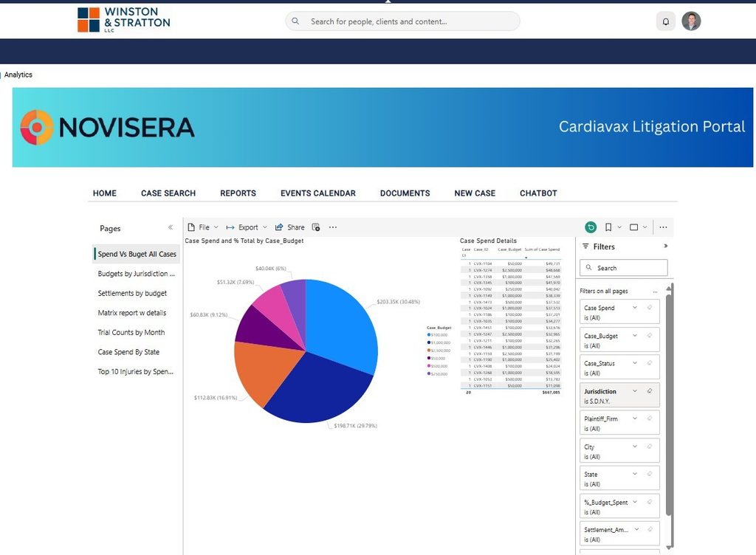
Task: Sort by Sum of Case Spend header
Action: [x=542, y=249]
